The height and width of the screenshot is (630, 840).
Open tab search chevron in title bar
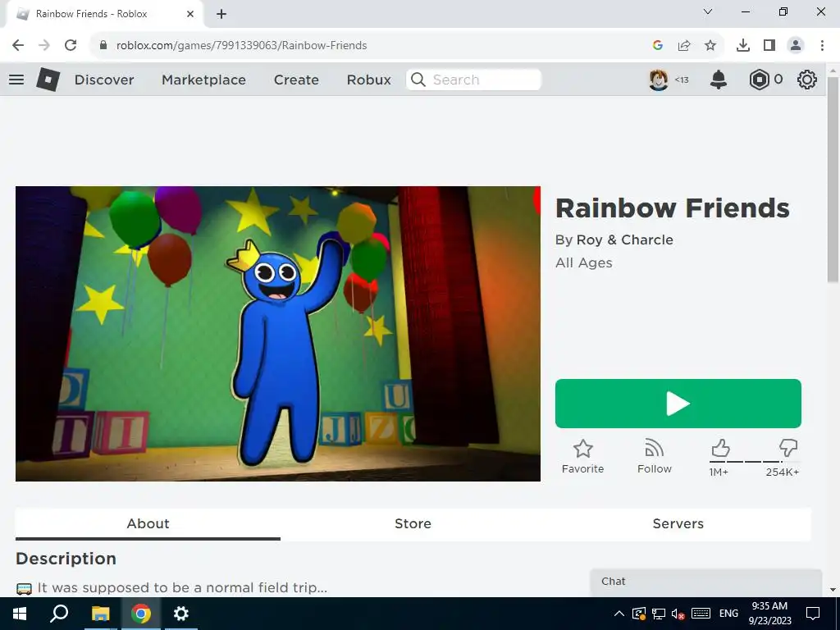(708, 11)
